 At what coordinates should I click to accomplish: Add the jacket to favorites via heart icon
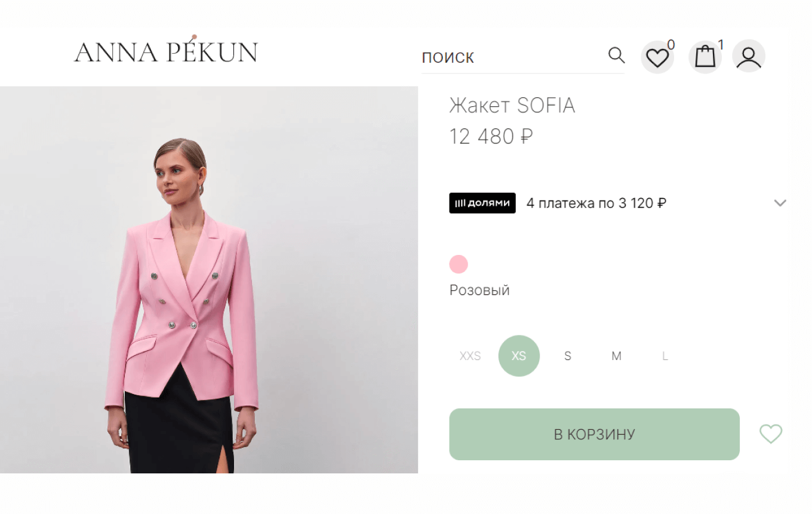point(770,434)
